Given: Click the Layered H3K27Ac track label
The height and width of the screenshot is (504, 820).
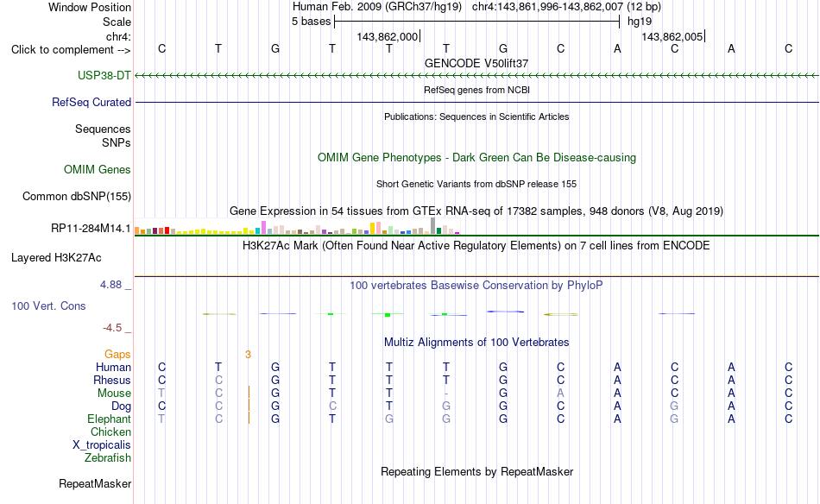Looking at the screenshot, I should (x=56, y=258).
